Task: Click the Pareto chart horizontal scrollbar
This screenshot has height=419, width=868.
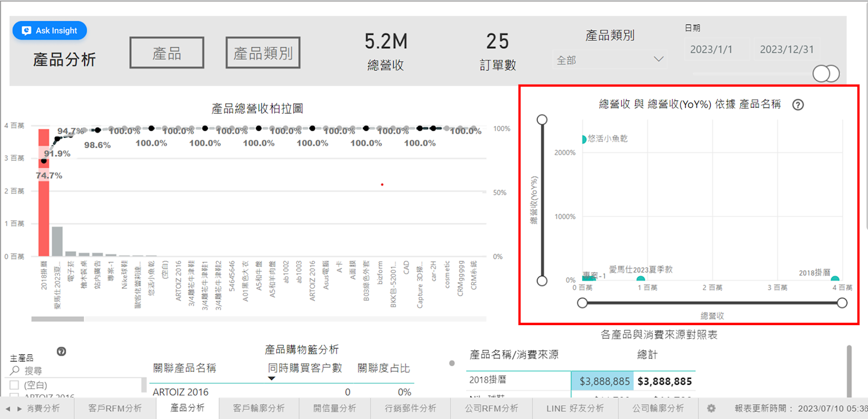Action: [58, 319]
